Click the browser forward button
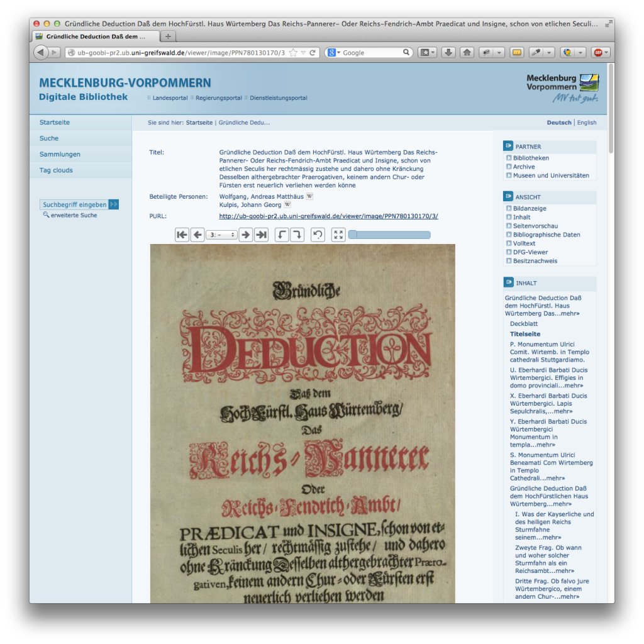This screenshot has width=644, height=644. tap(55, 53)
